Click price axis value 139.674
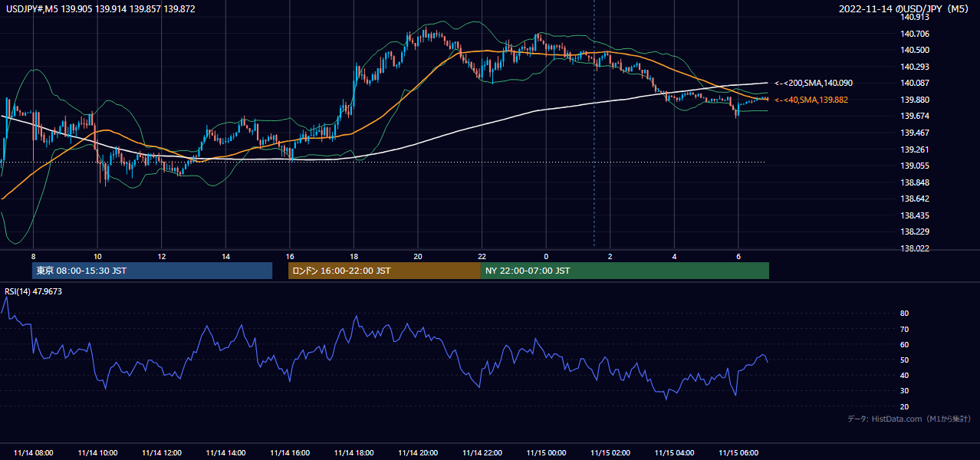The image size is (980, 460). click(x=916, y=116)
